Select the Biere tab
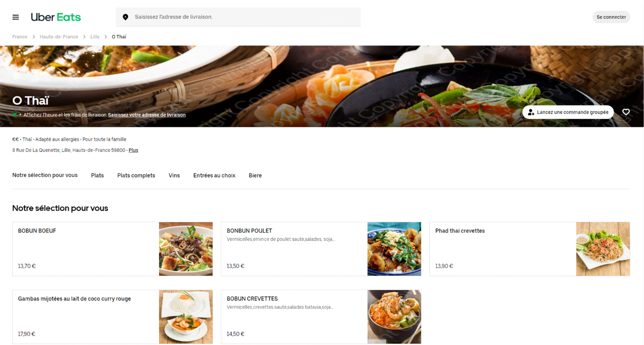Viewport: 644px width, 345px height. click(255, 176)
